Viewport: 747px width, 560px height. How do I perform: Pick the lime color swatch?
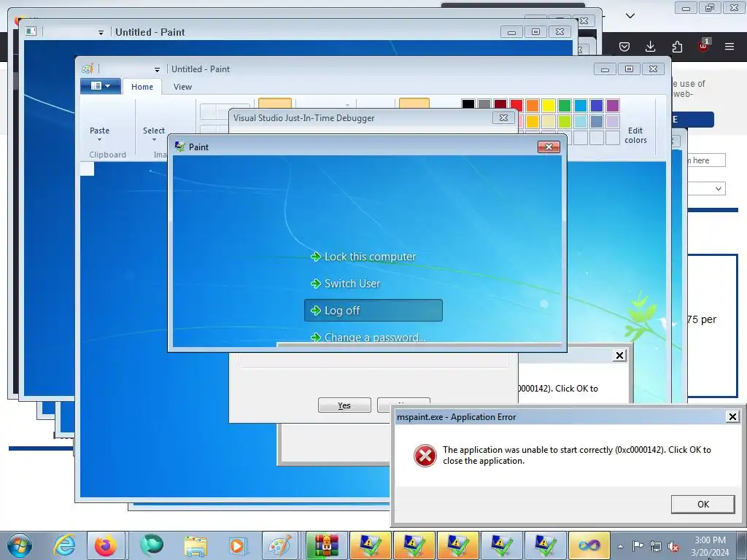(565, 122)
